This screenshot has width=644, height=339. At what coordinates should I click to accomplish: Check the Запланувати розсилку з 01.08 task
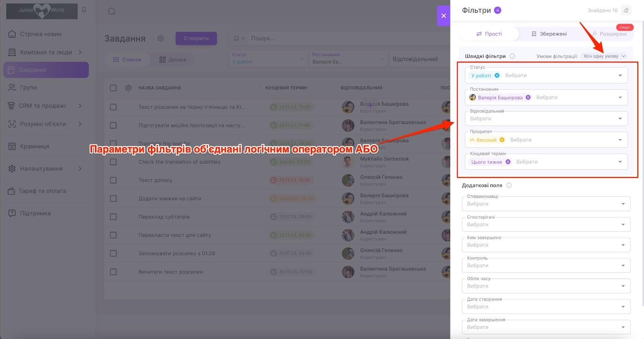pos(114,254)
